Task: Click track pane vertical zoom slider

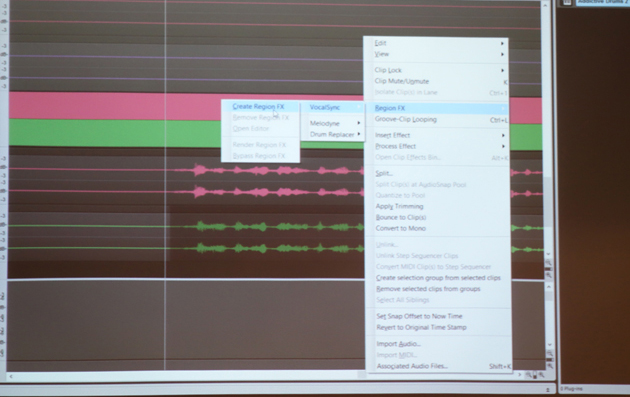Action: pyautogui.click(x=548, y=269)
